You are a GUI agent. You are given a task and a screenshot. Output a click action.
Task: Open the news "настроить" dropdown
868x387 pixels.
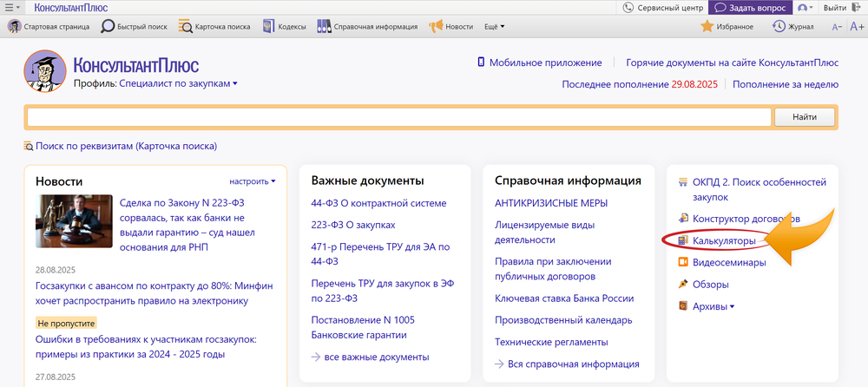pos(253,181)
